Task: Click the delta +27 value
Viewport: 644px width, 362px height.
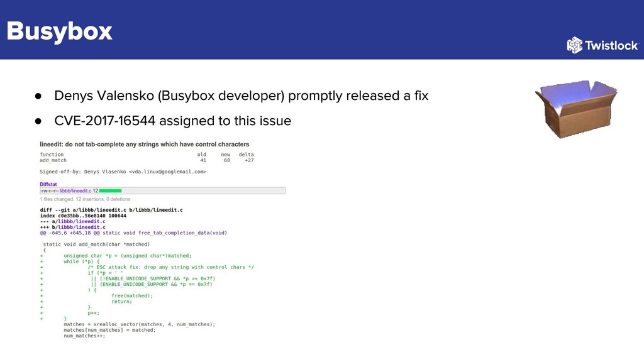Action: coord(249,160)
